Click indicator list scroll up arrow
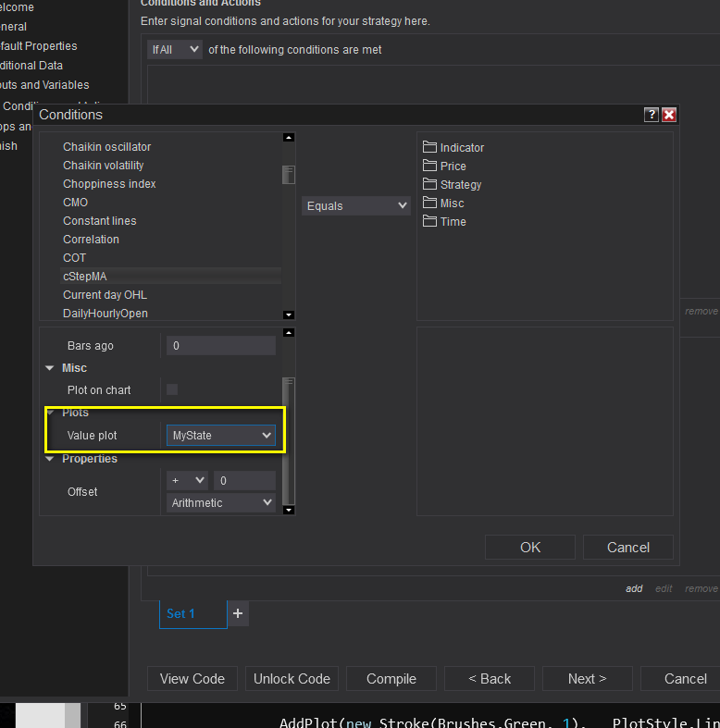The width and height of the screenshot is (720, 728). [x=289, y=138]
